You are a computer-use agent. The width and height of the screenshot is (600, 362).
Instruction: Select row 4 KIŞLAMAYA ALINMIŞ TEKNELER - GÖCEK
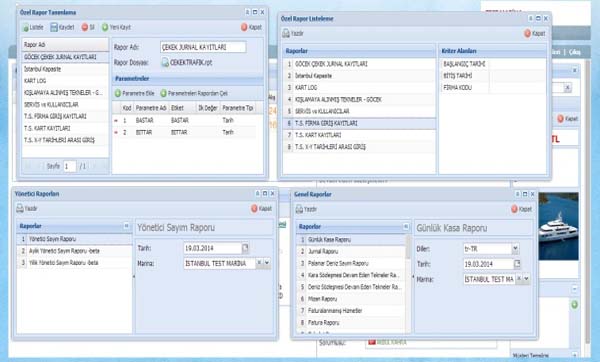[359, 99]
